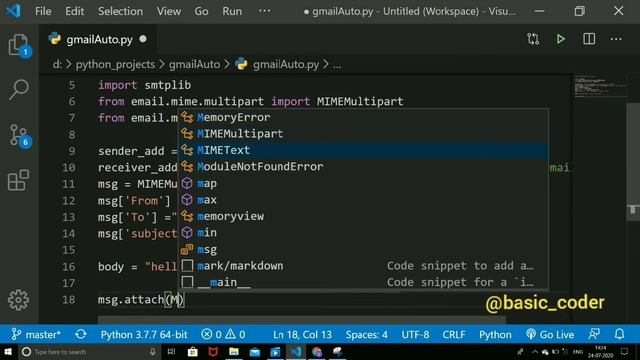Split the editor to the right
This screenshot has width=640, height=360.
pos(589,39)
